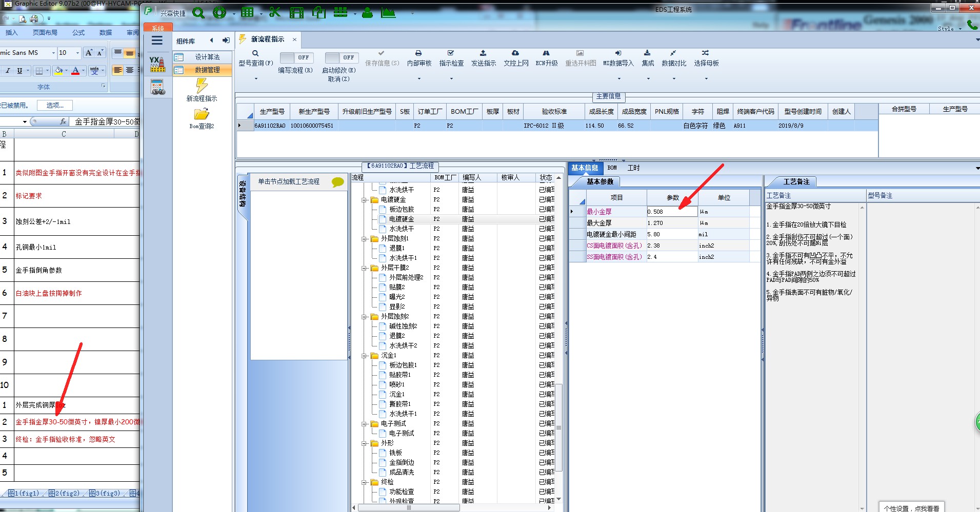Toggle italic formatting in Excel
Viewport: 980px width, 512px height.
8,71
